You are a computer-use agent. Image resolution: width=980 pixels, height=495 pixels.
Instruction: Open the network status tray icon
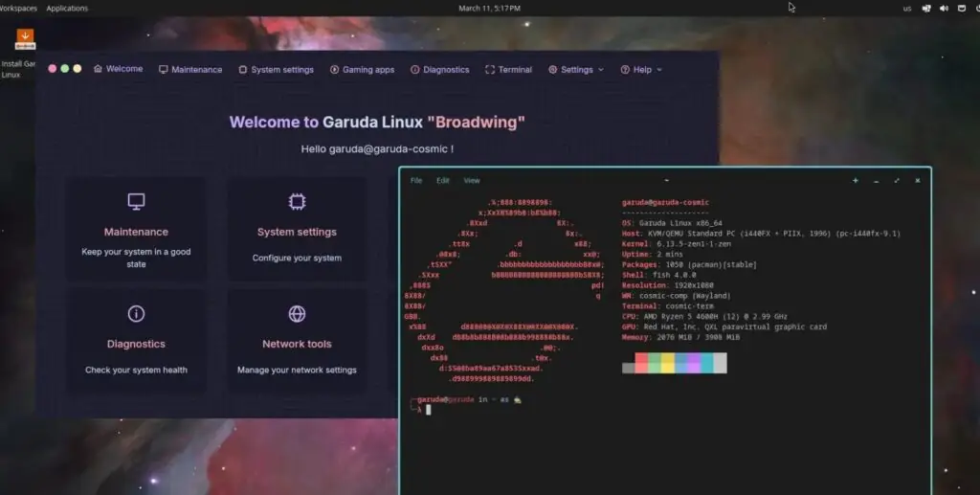point(926,8)
